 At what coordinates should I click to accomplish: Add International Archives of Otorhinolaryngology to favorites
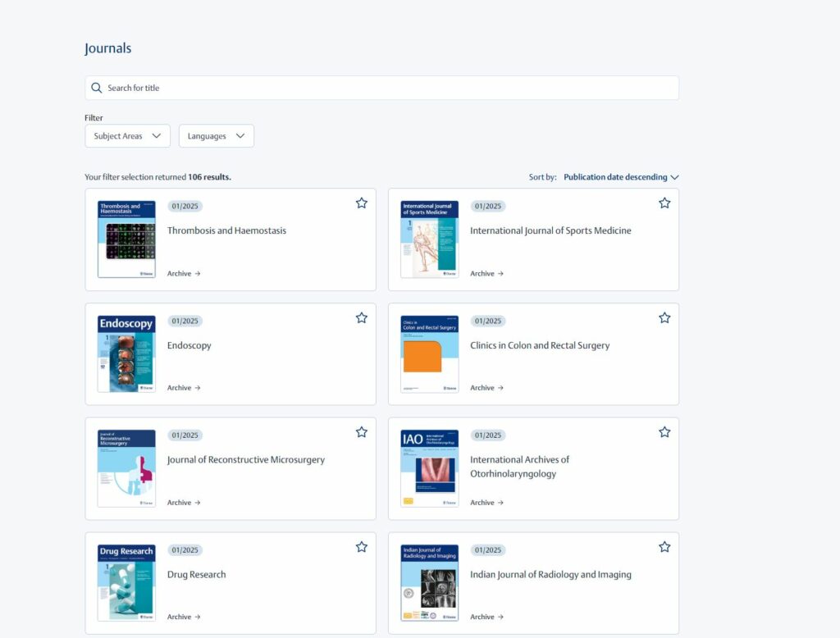pos(664,432)
